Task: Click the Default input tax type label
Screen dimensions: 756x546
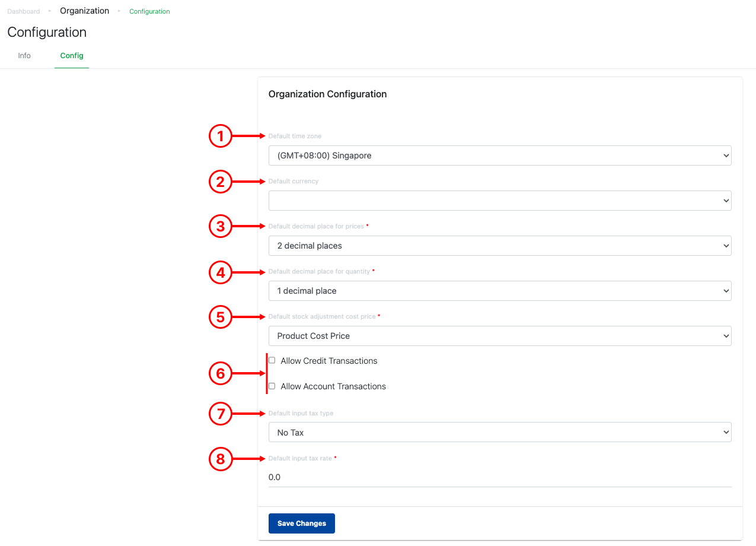Action: tap(301, 413)
